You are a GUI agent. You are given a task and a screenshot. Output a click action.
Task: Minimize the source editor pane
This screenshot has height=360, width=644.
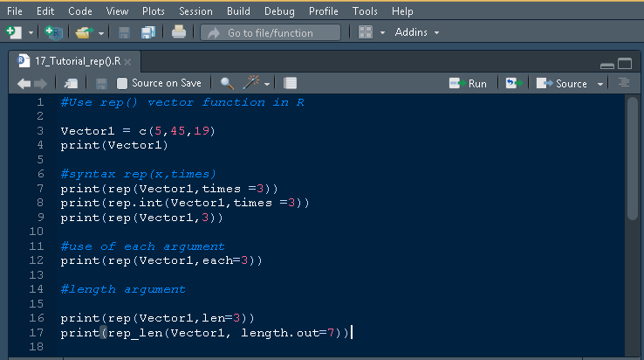tap(607, 65)
